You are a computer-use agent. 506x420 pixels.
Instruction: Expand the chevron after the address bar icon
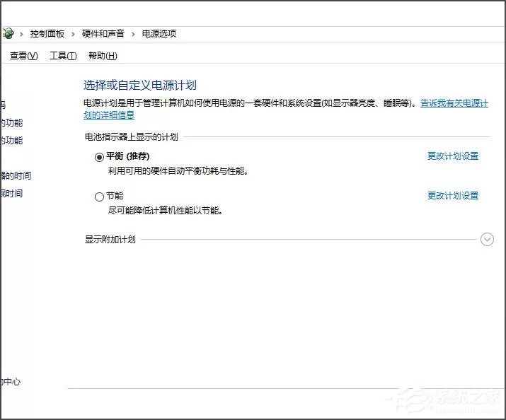[x=21, y=34]
